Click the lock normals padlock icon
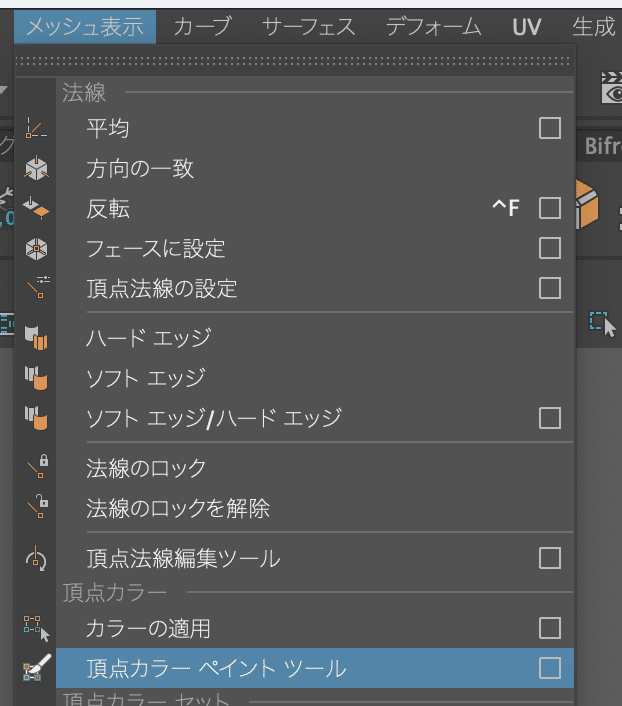 (x=38, y=466)
